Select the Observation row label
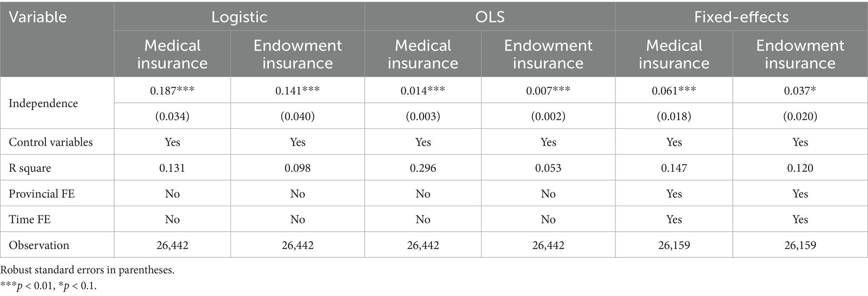Screen dimensions: 868x296 [x=39, y=245]
